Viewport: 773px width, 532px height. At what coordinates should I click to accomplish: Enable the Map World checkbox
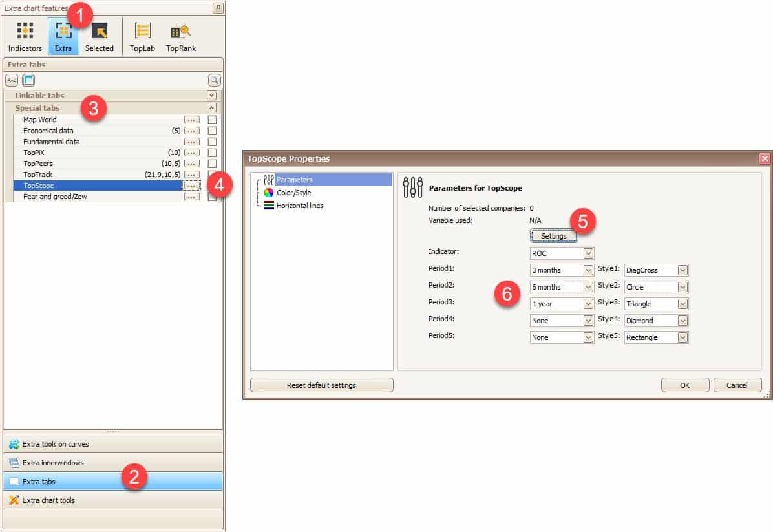click(212, 120)
